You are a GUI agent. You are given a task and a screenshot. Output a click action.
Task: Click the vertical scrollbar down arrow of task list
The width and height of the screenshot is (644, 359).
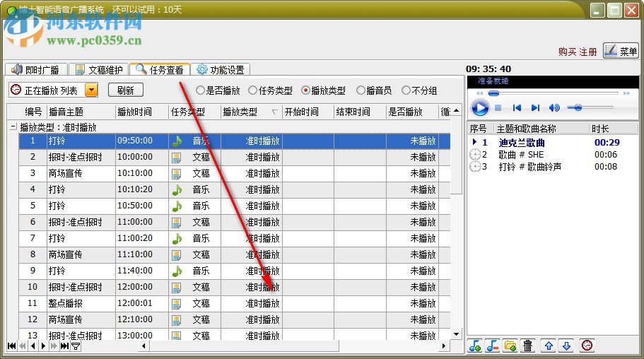pos(456,334)
